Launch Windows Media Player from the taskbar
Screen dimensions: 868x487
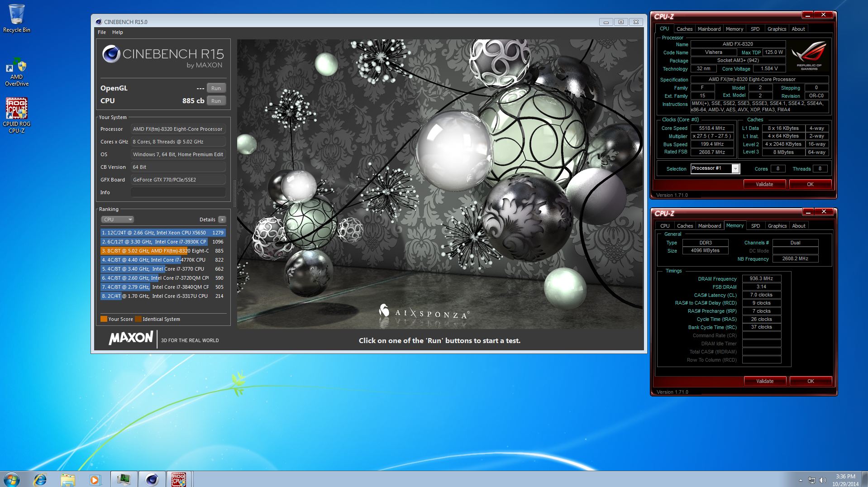(95, 479)
